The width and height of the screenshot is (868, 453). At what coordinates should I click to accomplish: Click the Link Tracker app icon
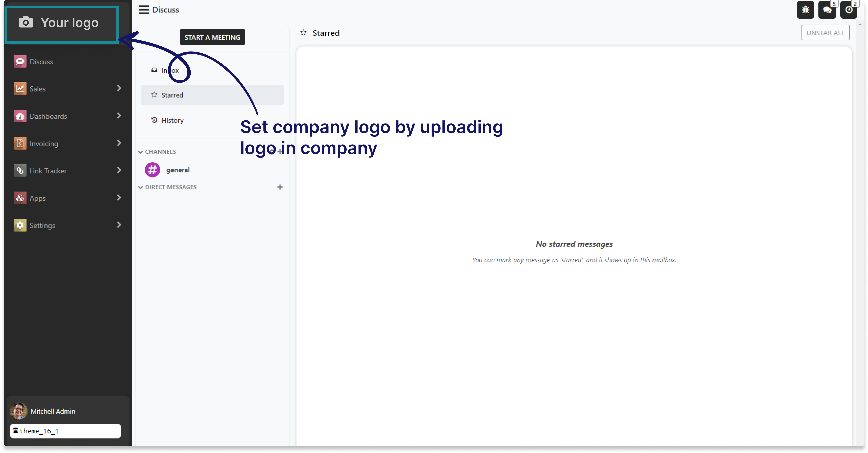[20, 171]
